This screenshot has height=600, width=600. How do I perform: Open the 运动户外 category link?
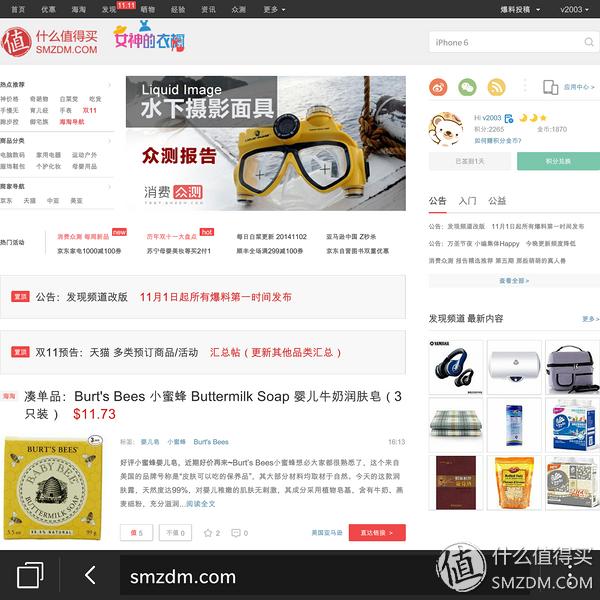coord(84,155)
